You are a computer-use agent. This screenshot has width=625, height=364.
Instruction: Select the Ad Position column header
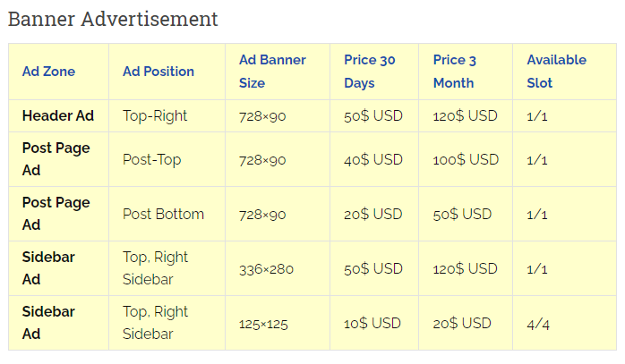[158, 72]
